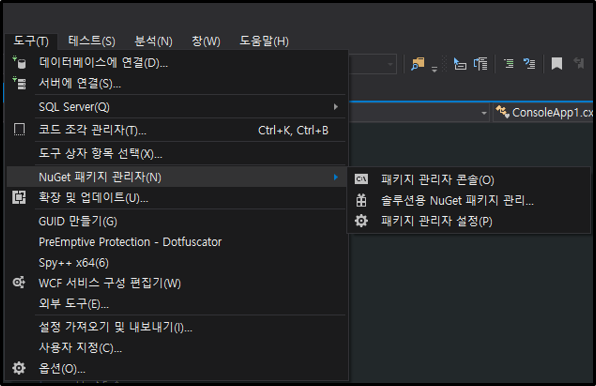Open toolbar overflow options arrow
This screenshot has height=386, width=596.
pyautogui.click(x=434, y=69)
